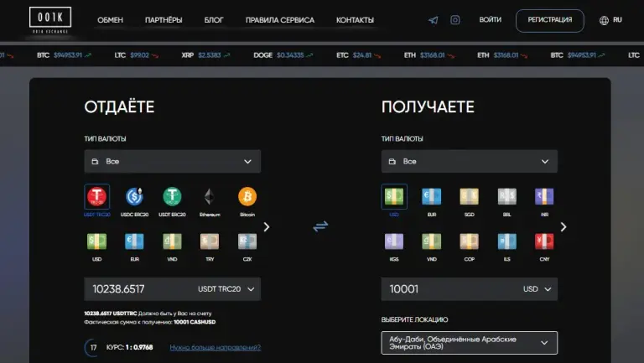Select BRL cash icon
Image resolution: width=644 pixels, height=363 pixels.
coord(506,197)
